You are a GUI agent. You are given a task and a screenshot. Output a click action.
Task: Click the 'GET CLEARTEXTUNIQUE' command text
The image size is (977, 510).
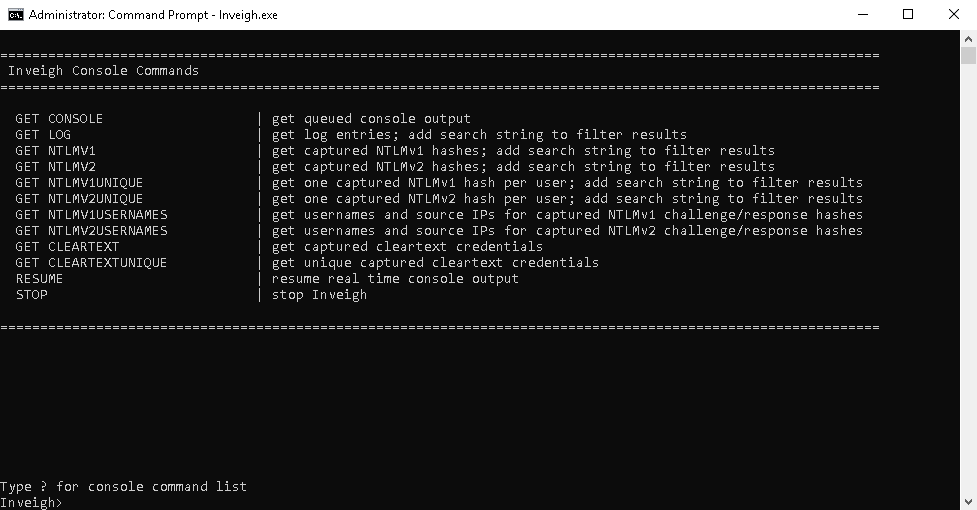[x=91, y=263]
